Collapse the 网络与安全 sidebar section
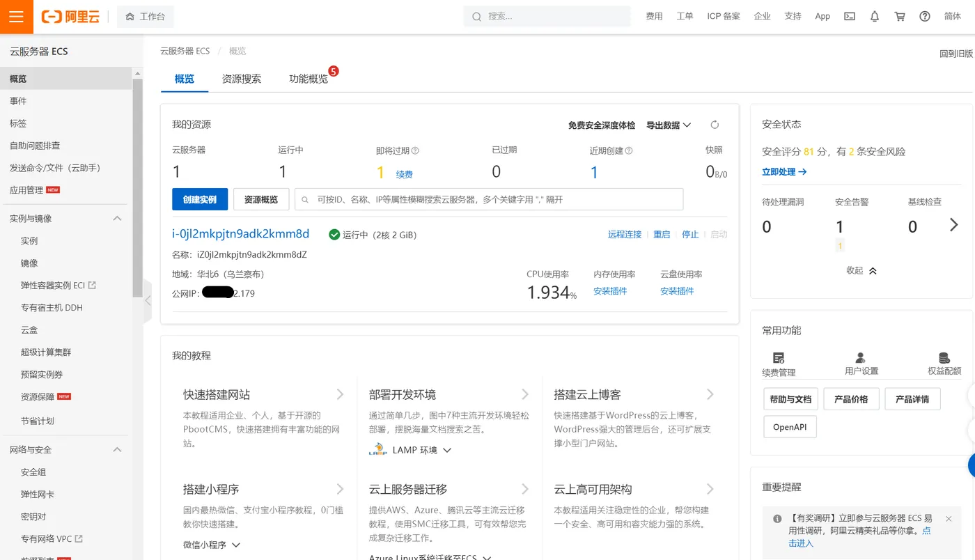 117,449
